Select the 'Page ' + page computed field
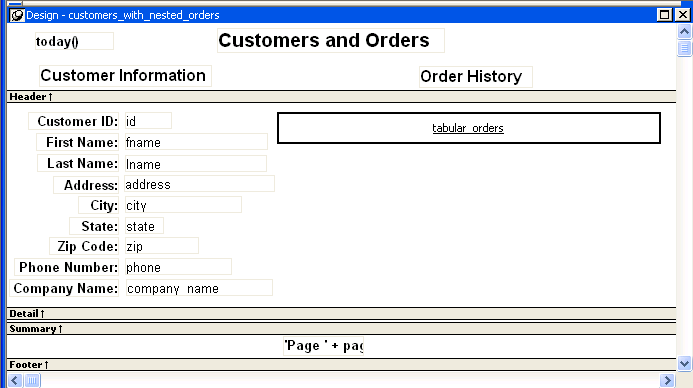The height and width of the screenshot is (388, 693). click(x=324, y=346)
